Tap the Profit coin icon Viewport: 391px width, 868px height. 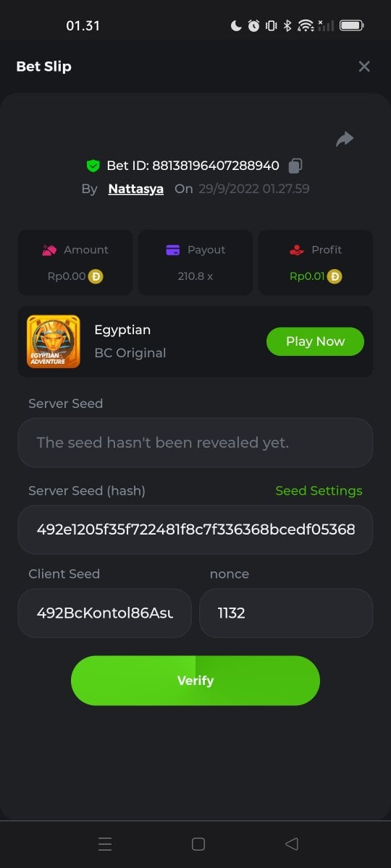tap(335, 276)
